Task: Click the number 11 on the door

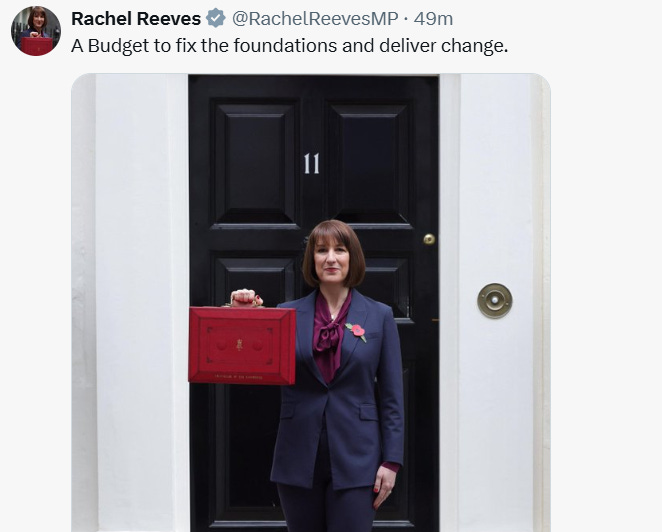Action: pos(312,163)
